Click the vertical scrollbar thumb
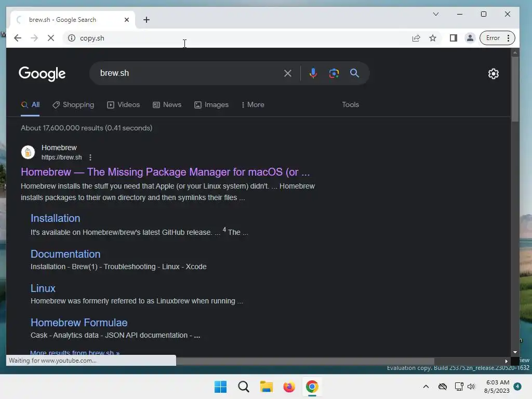Viewport: 532px width, 399px height. pos(515,89)
